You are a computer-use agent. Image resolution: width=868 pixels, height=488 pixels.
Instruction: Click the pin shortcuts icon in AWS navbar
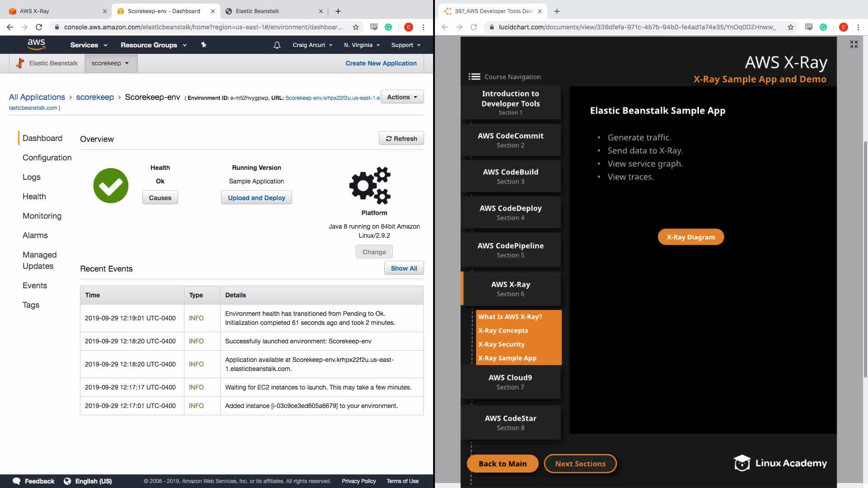tap(203, 45)
